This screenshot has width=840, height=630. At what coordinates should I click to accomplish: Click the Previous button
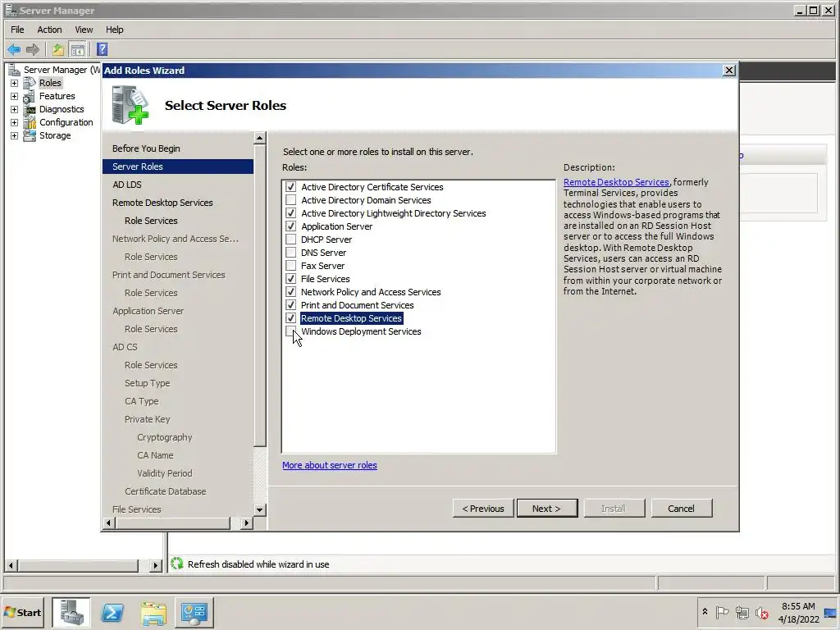(483, 509)
